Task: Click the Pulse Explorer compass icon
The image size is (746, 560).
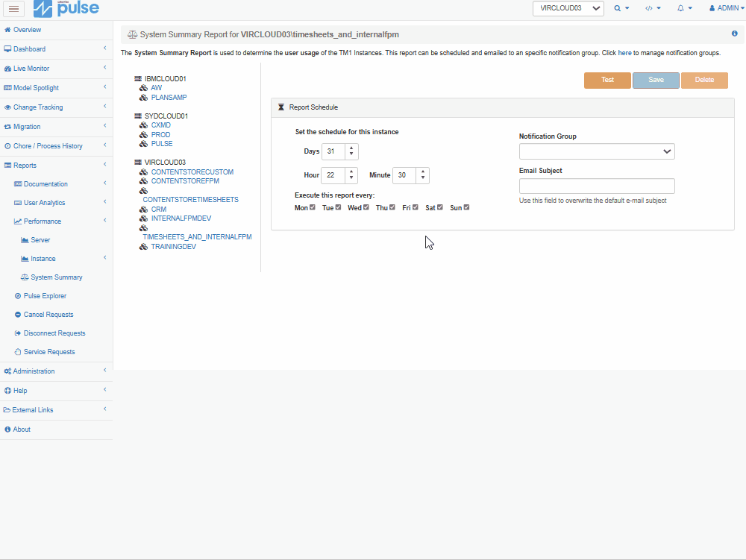Action: [x=18, y=296]
